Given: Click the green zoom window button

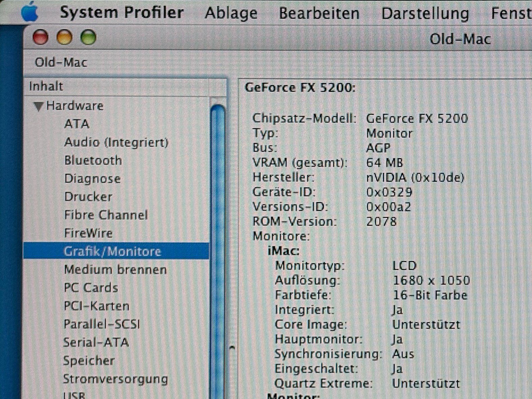Looking at the screenshot, I should coord(88,37).
